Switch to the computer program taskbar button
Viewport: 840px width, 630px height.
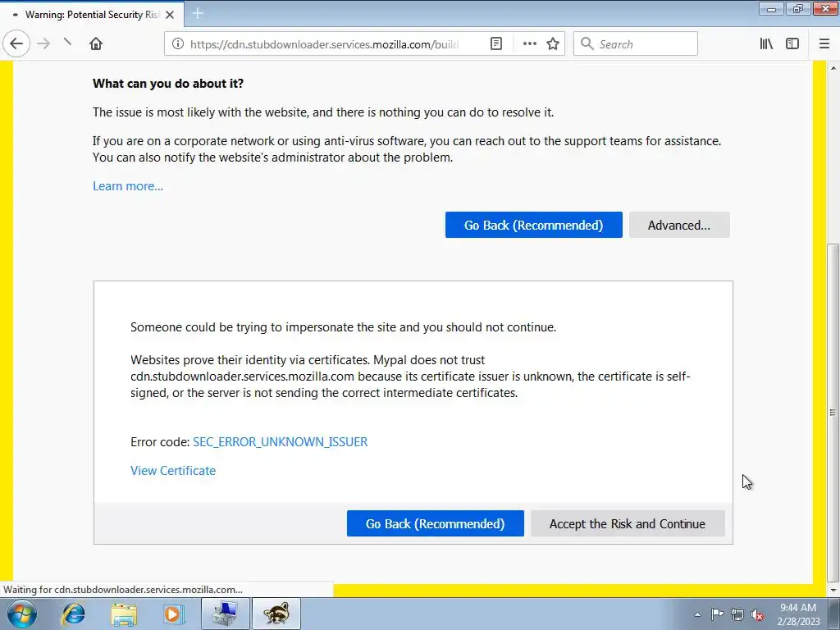[x=226, y=614]
